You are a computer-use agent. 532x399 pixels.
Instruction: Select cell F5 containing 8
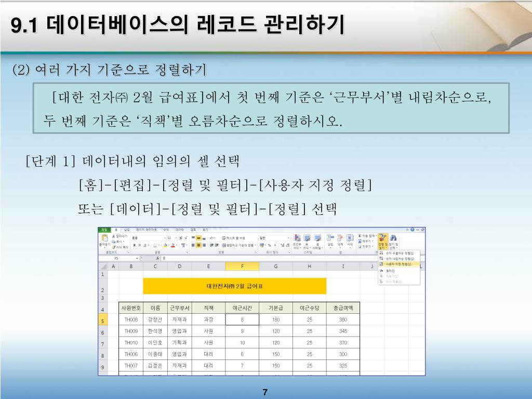click(242, 320)
